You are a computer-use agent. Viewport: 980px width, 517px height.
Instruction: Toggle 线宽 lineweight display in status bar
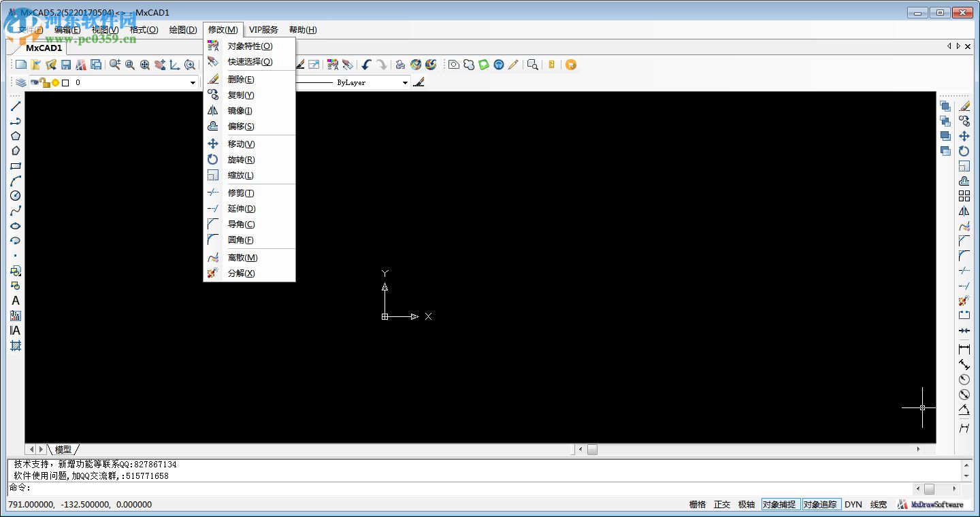point(879,505)
